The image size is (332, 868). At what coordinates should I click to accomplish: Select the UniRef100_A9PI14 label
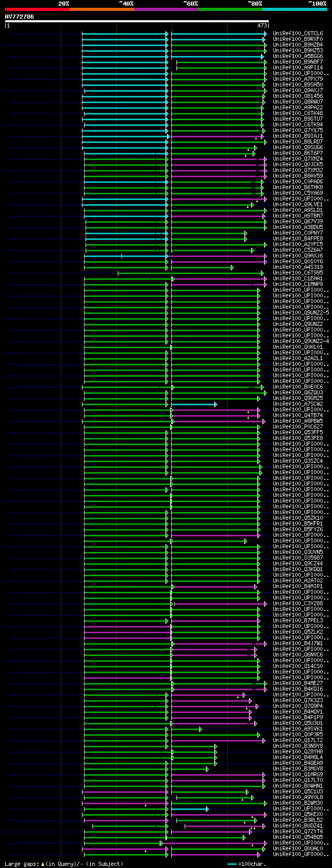(298, 68)
